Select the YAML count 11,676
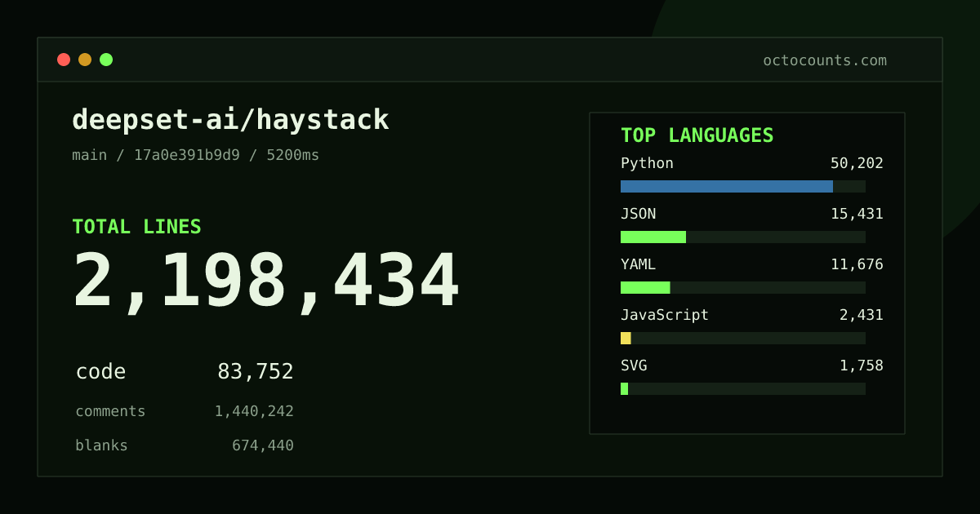This screenshot has width=980, height=514. (x=857, y=264)
